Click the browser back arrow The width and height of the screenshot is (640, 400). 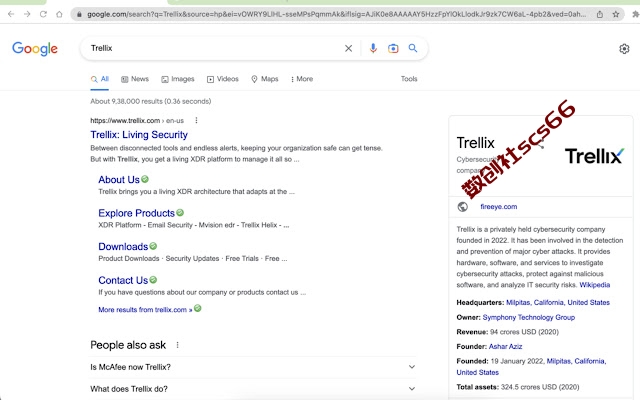(x=11, y=14)
